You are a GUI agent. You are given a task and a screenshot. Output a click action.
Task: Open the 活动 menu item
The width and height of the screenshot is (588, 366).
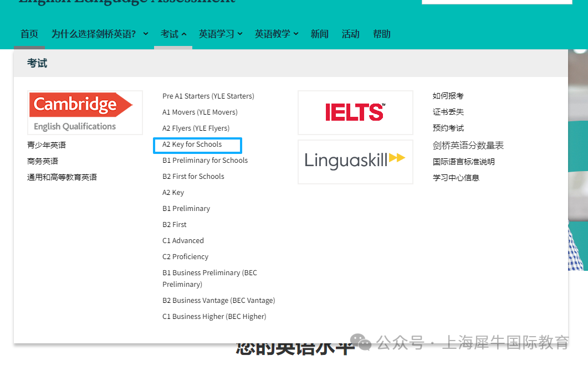tap(351, 34)
